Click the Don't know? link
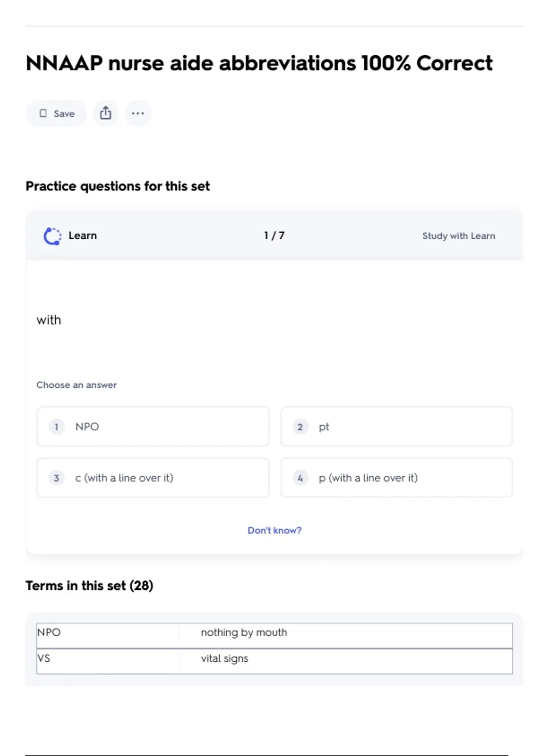The image size is (534, 756). [x=274, y=530]
